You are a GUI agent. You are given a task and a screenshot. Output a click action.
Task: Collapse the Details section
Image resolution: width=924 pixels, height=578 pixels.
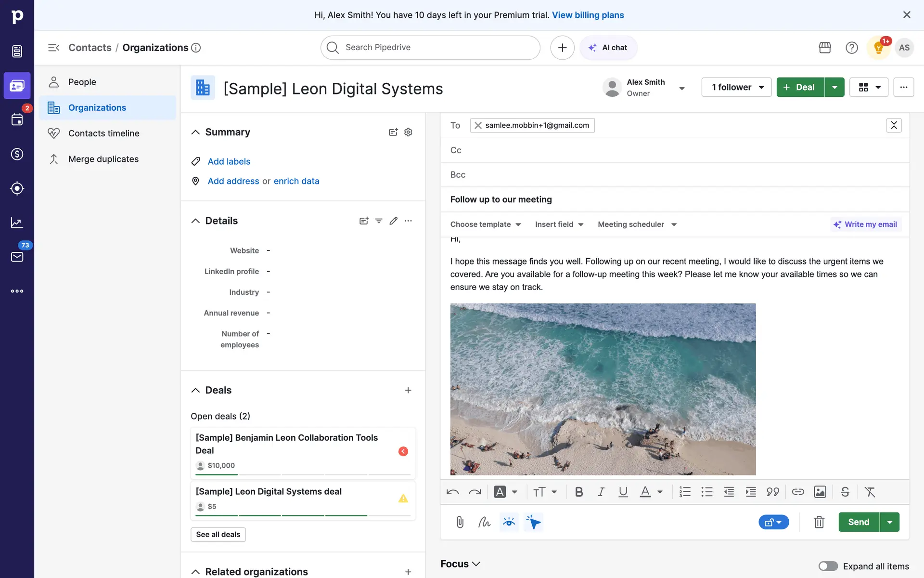(195, 221)
